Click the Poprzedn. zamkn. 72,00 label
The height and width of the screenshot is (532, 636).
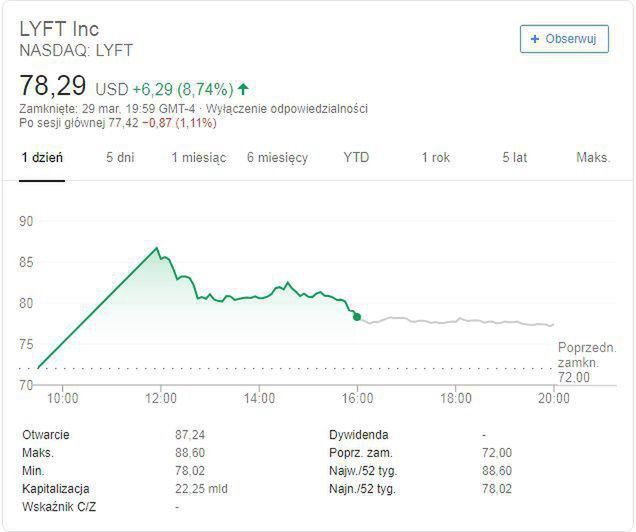587,362
